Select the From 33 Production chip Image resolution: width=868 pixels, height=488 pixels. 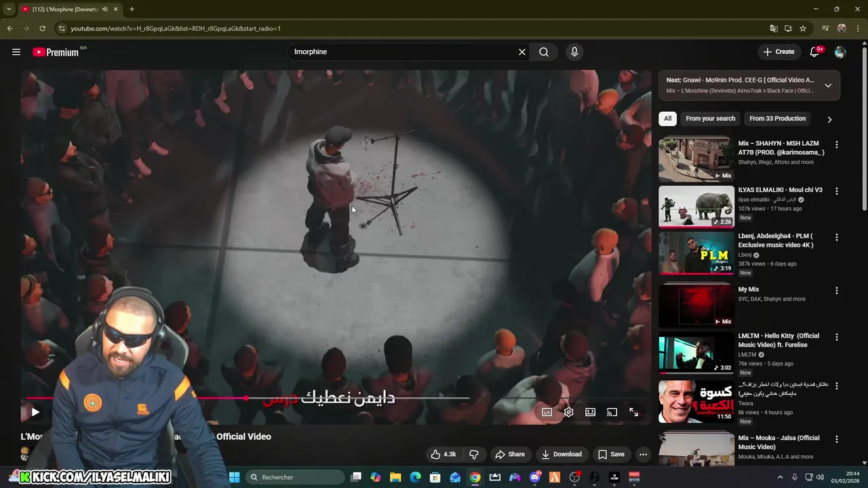[x=777, y=119]
